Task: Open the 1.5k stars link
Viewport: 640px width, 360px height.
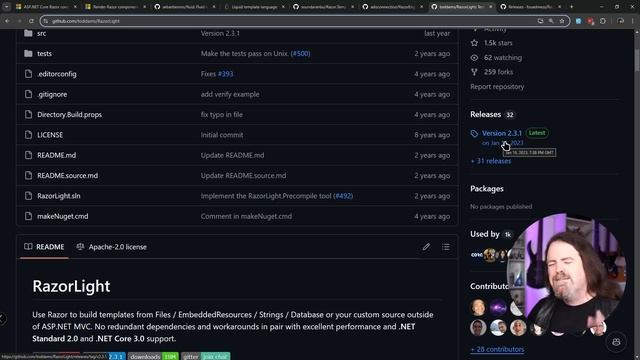Action: pyautogui.click(x=498, y=43)
